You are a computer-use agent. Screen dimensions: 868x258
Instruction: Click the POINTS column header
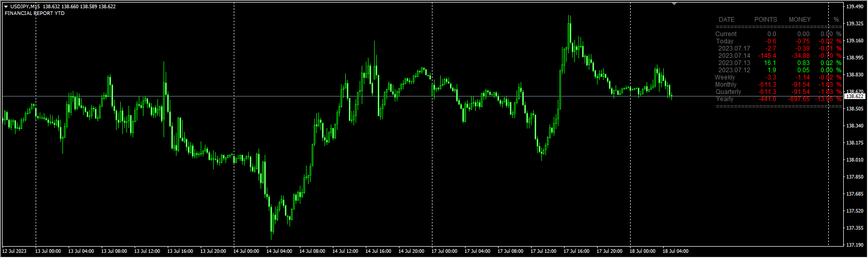click(765, 20)
